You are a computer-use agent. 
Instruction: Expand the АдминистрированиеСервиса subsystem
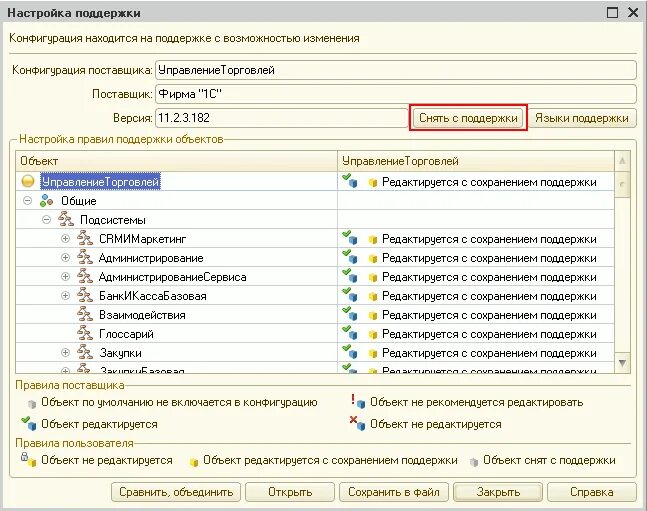tap(66, 277)
